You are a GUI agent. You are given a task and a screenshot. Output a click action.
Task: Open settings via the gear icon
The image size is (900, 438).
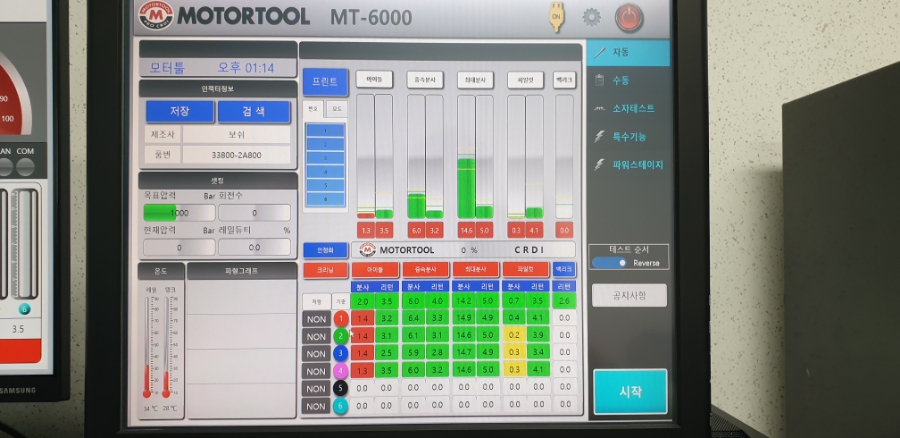(x=591, y=17)
